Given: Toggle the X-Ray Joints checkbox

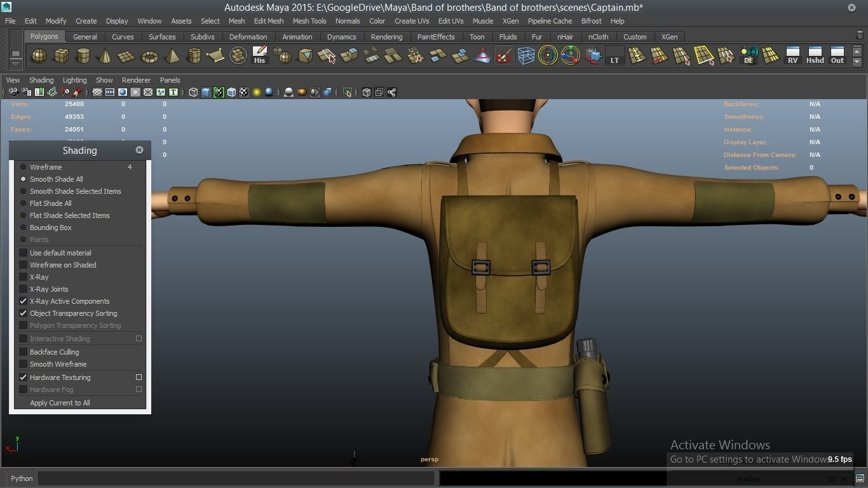Looking at the screenshot, I should coord(24,289).
